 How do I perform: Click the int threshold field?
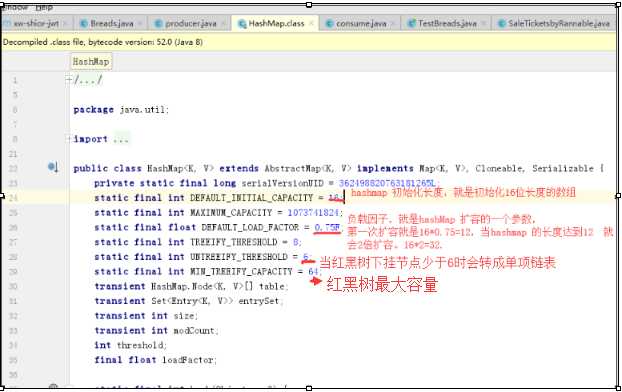(130, 345)
